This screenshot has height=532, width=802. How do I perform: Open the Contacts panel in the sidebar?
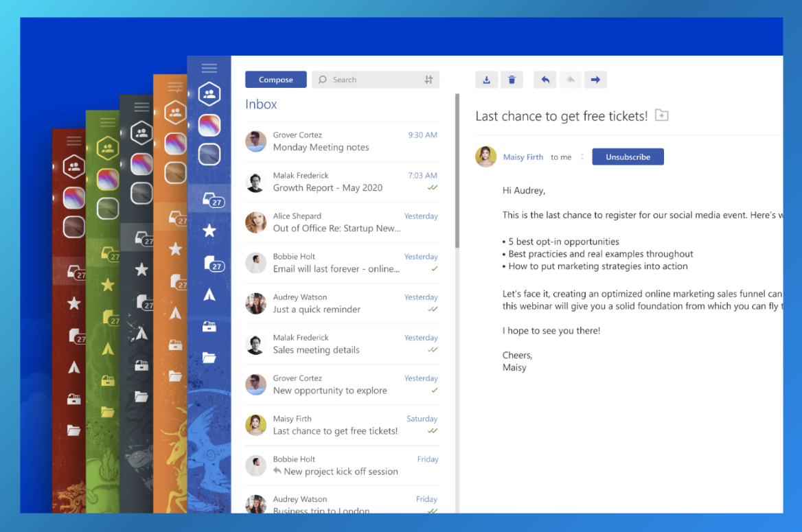coord(209,93)
